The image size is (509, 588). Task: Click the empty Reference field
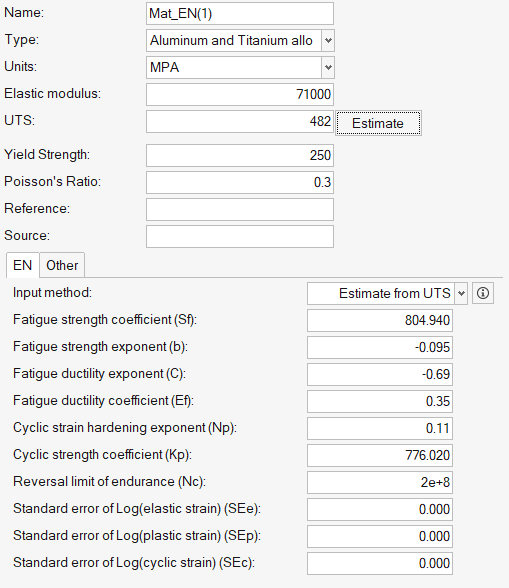tap(240, 209)
